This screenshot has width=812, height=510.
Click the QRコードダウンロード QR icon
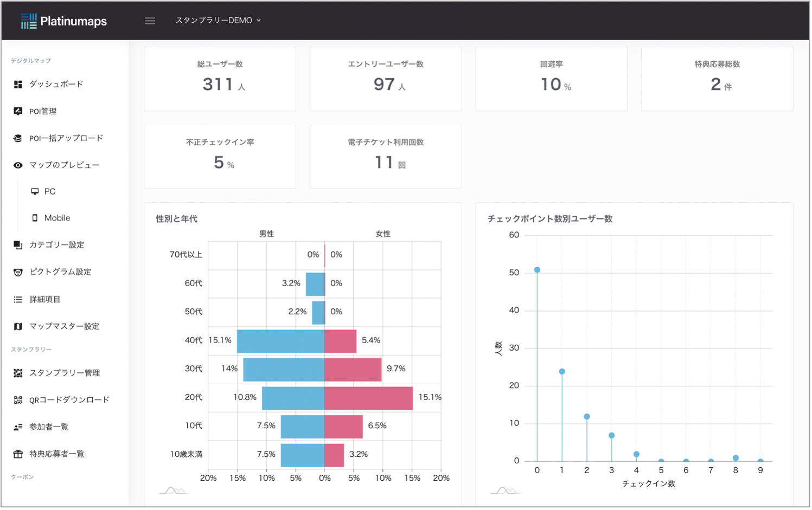[18, 400]
